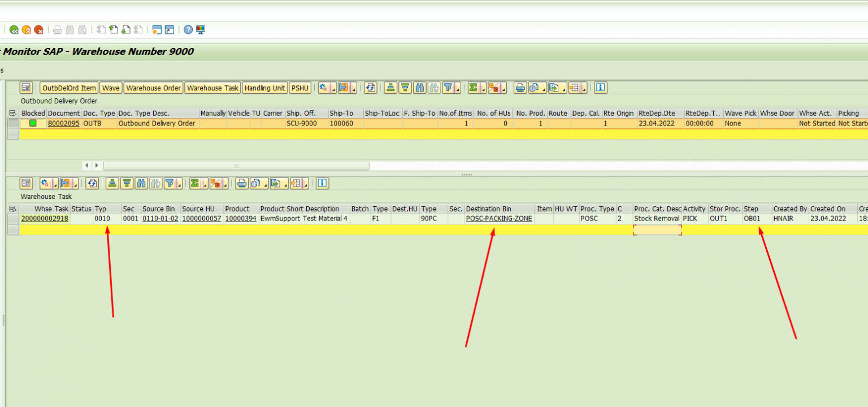Click the Warehouse Order button
The width and height of the screenshot is (868, 407).
(x=153, y=88)
